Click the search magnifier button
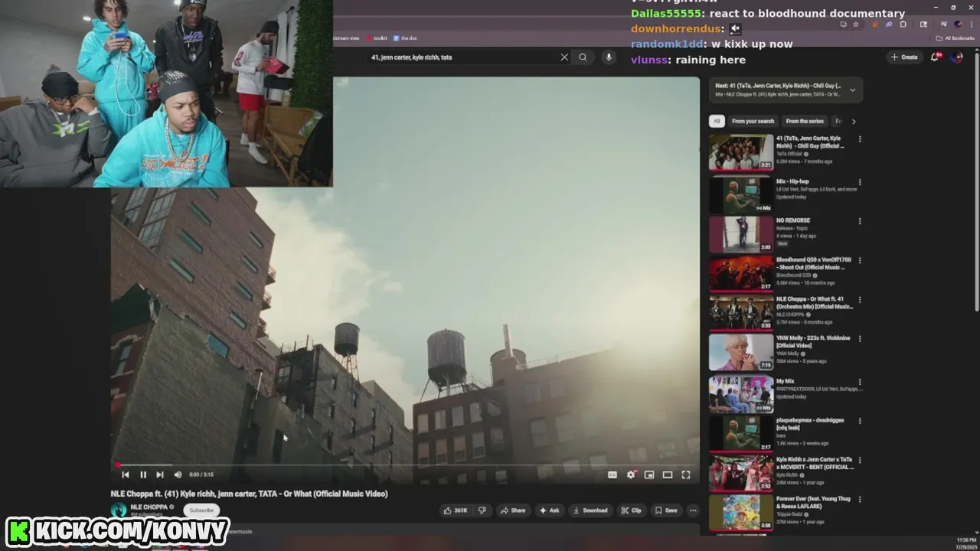 click(x=583, y=57)
